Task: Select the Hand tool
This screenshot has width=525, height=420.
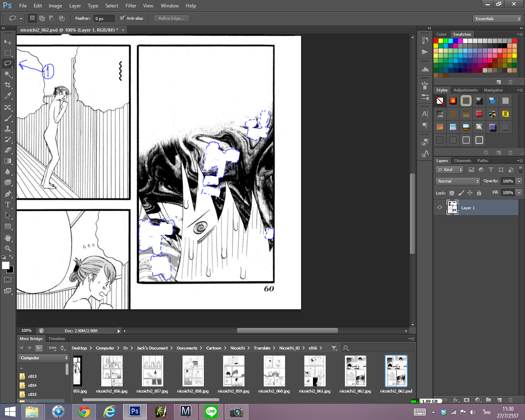Action: (8, 238)
